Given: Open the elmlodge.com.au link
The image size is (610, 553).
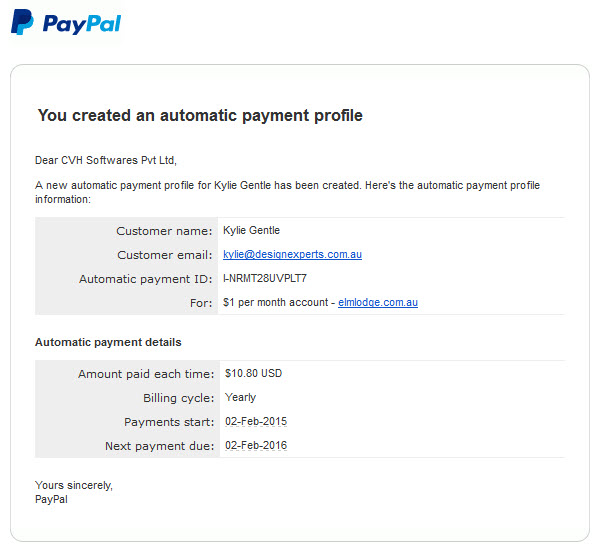Looking at the screenshot, I should pyautogui.click(x=378, y=302).
